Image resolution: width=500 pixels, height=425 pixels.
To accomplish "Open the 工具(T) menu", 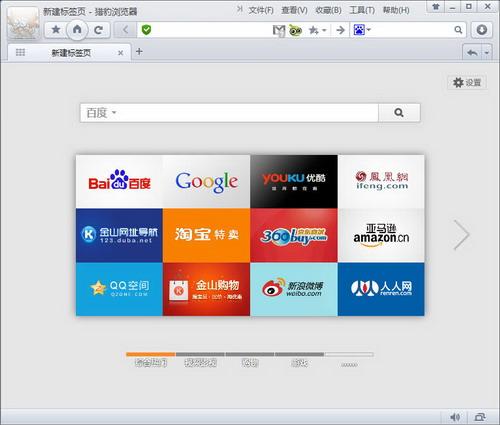I will (362, 10).
